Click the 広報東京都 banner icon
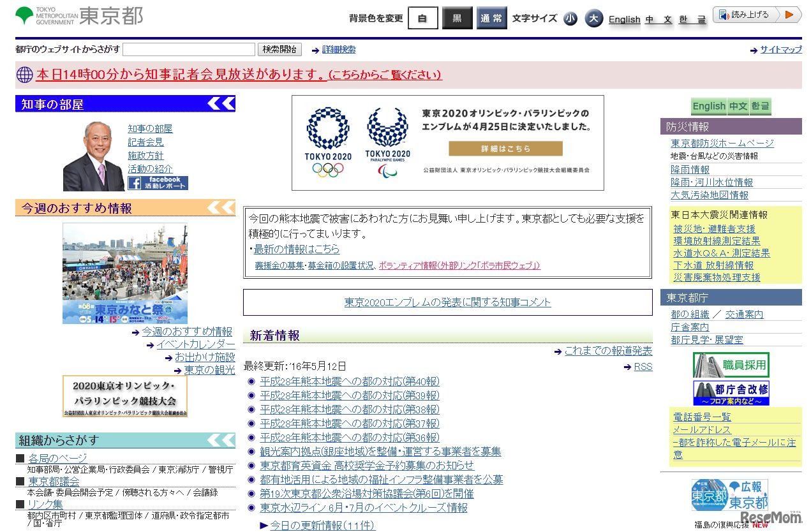The image size is (811, 532). click(x=729, y=495)
